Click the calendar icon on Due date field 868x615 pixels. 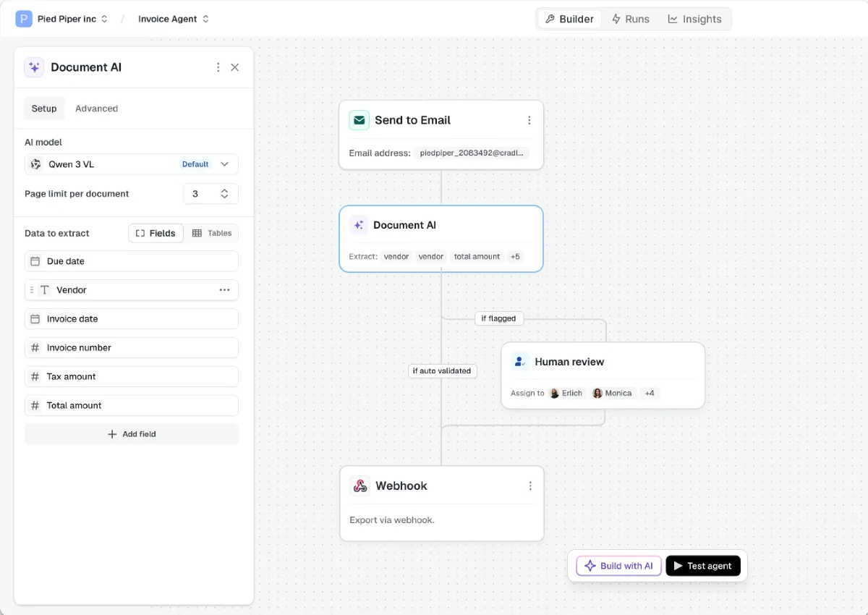click(35, 261)
